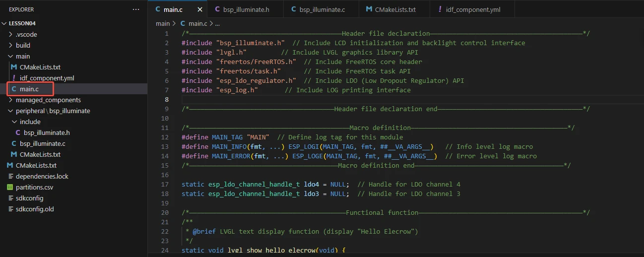Image resolution: width=644 pixels, height=257 pixels.
Task: Collapse the peripheral\bsp_illuminate folder
Action: [x=53, y=111]
